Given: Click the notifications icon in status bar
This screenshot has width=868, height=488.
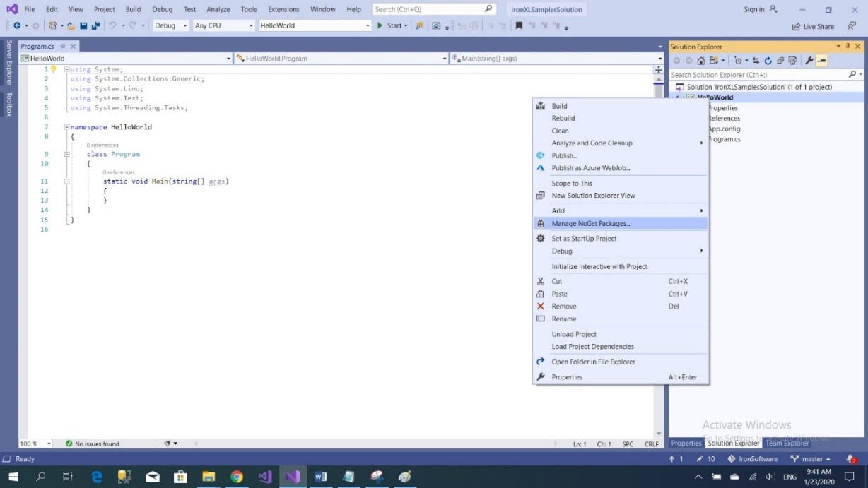Looking at the screenshot, I should [x=851, y=459].
